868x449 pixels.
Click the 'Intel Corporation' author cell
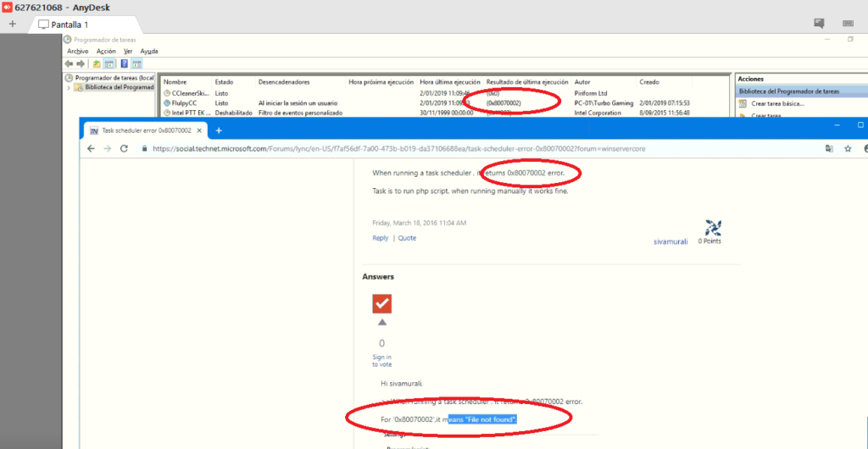[x=598, y=113]
